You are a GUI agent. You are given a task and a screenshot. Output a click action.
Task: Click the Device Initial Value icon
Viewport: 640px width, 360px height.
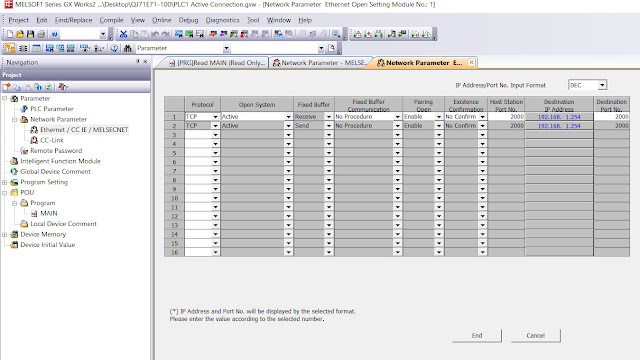click(14, 245)
